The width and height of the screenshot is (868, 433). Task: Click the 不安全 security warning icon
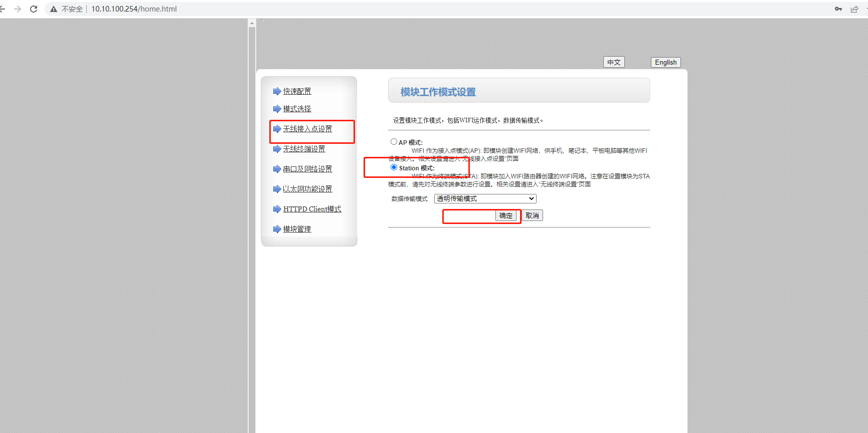(x=54, y=9)
